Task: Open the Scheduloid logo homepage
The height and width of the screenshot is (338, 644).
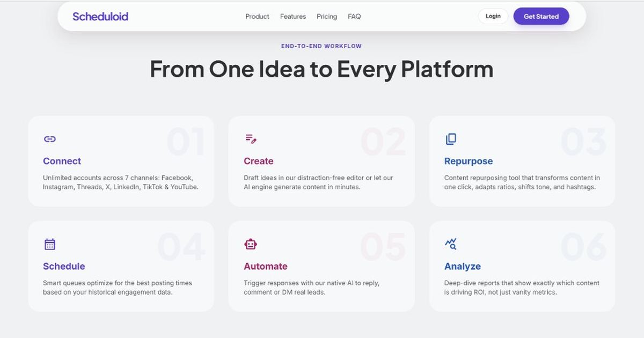Action: point(100,17)
